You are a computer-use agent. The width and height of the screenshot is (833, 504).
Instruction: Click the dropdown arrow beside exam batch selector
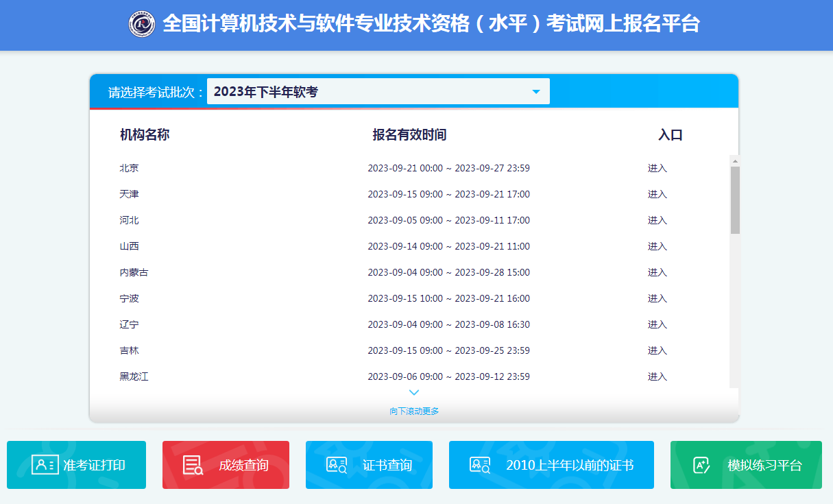537,91
